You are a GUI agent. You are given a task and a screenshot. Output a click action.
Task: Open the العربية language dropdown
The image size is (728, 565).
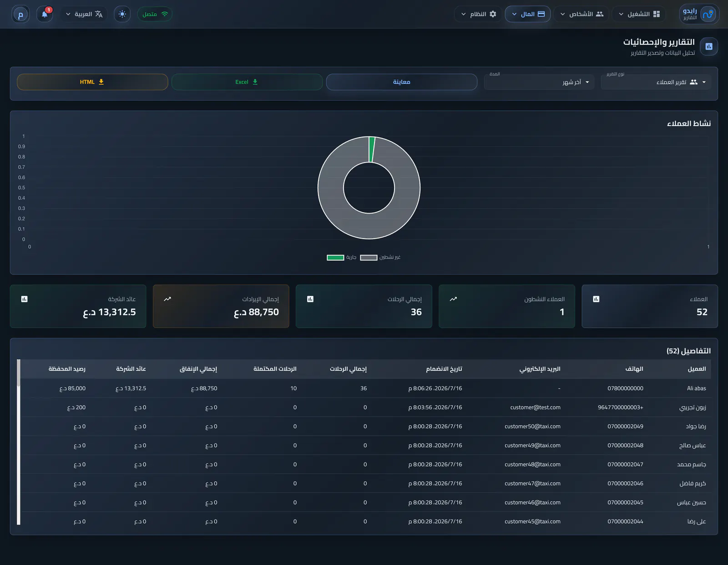coord(84,14)
